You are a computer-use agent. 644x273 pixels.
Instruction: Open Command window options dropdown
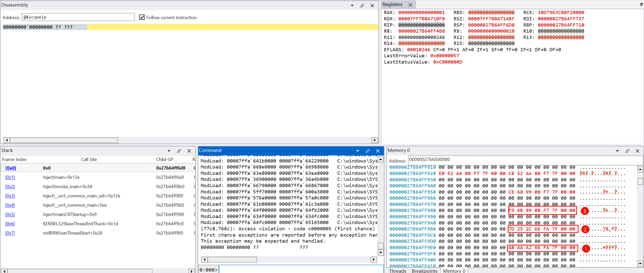(357, 151)
